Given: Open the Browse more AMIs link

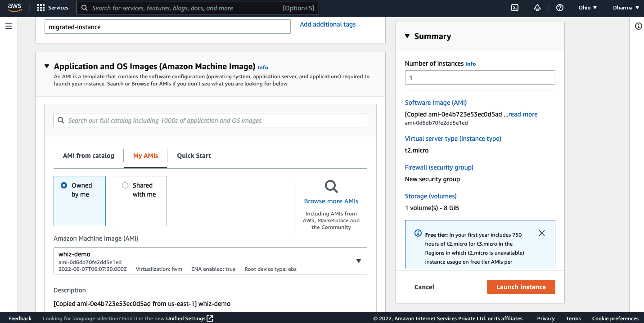Looking at the screenshot, I should click(x=331, y=201).
